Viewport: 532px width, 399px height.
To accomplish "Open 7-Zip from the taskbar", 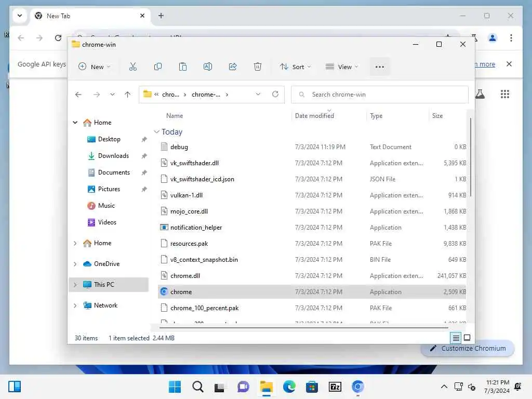I will click(335, 387).
